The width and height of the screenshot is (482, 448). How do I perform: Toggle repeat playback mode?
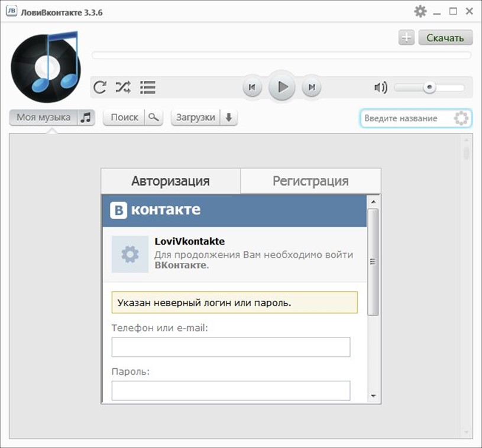tap(100, 87)
